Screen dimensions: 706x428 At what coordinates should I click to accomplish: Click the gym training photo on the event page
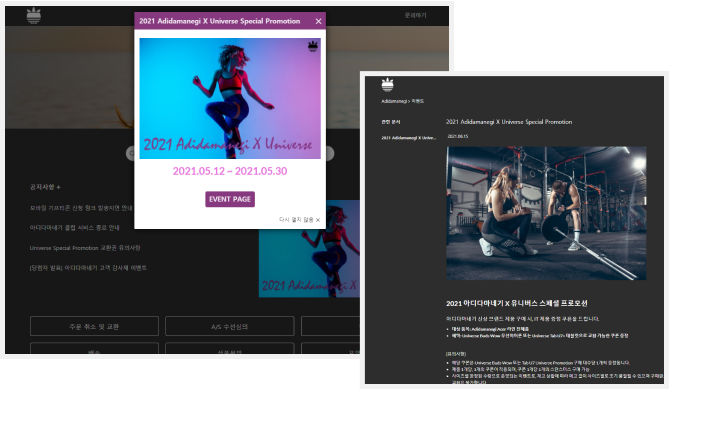click(546, 213)
